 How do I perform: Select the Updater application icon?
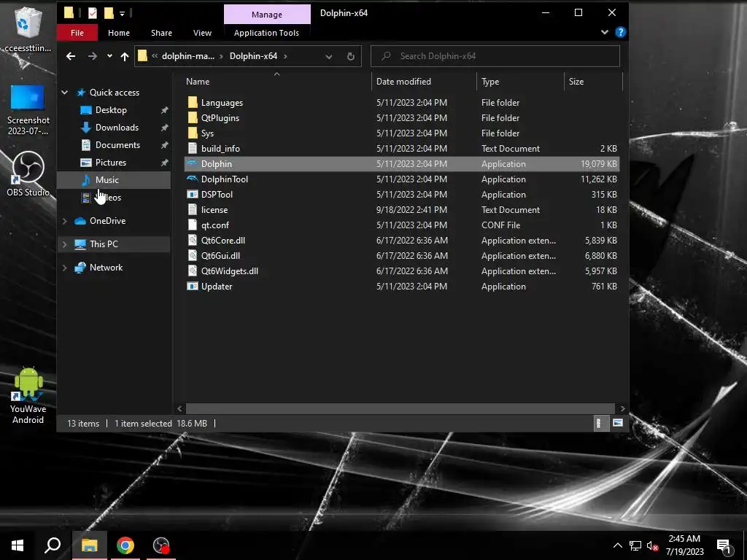[192, 286]
